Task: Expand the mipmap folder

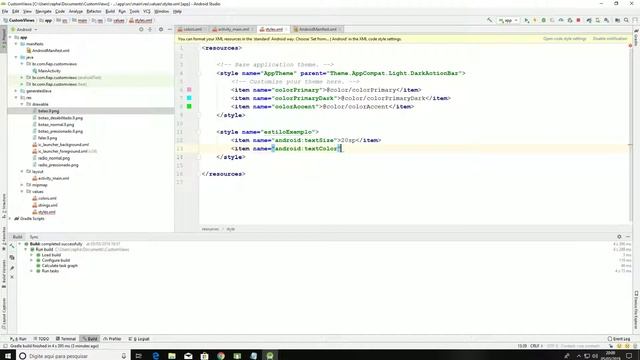Action: (22, 185)
